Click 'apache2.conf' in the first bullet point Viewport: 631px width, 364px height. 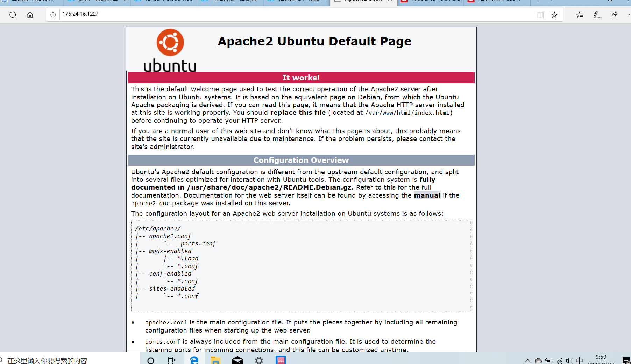[x=166, y=322]
